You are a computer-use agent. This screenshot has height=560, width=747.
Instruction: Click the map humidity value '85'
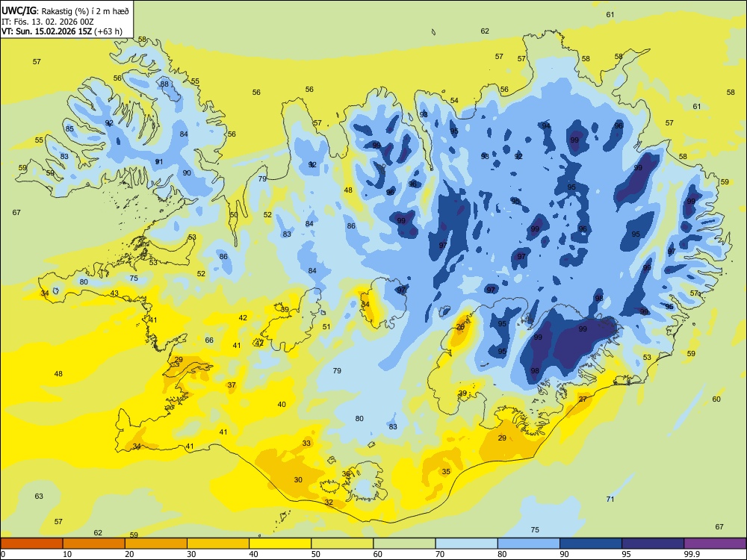(x=69, y=129)
